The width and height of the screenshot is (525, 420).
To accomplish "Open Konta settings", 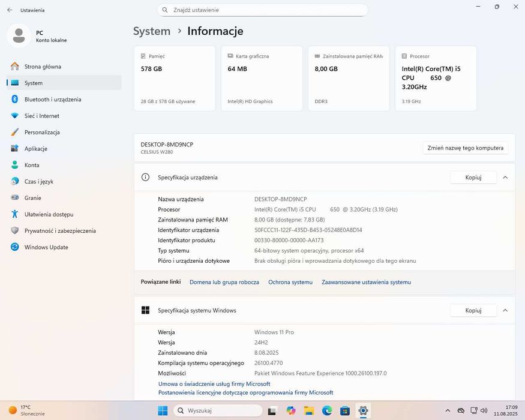I will [64, 165].
